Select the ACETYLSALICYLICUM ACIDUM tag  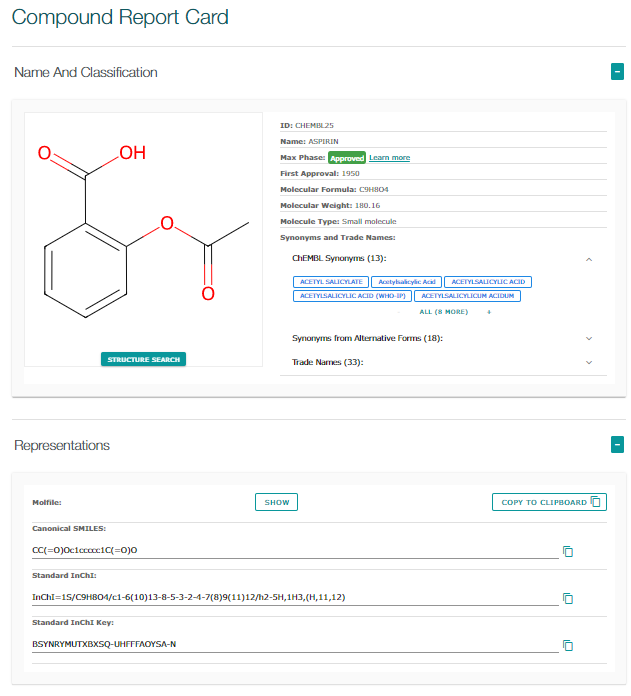(x=467, y=296)
